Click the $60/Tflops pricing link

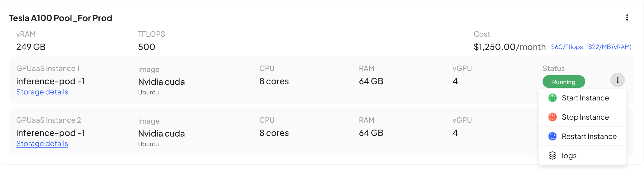(x=567, y=47)
